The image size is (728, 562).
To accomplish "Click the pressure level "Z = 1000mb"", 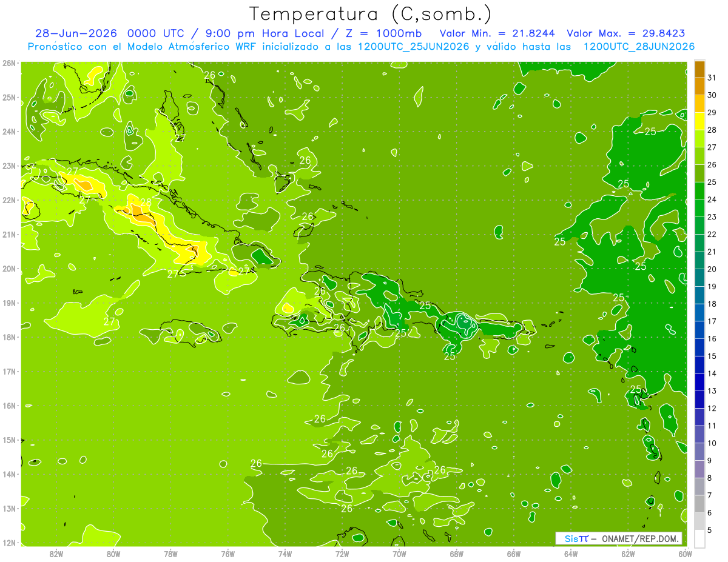I will 382,33.
